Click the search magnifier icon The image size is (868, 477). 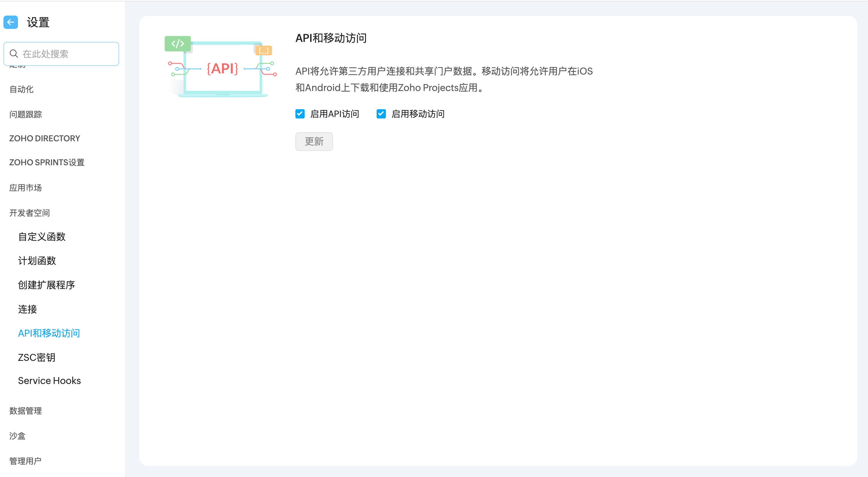[x=14, y=53]
